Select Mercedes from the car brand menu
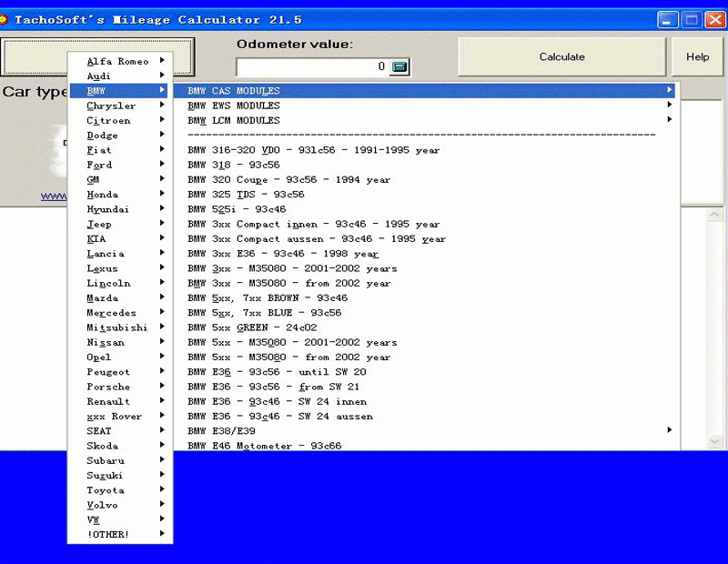728x564 pixels. click(111, 313)
